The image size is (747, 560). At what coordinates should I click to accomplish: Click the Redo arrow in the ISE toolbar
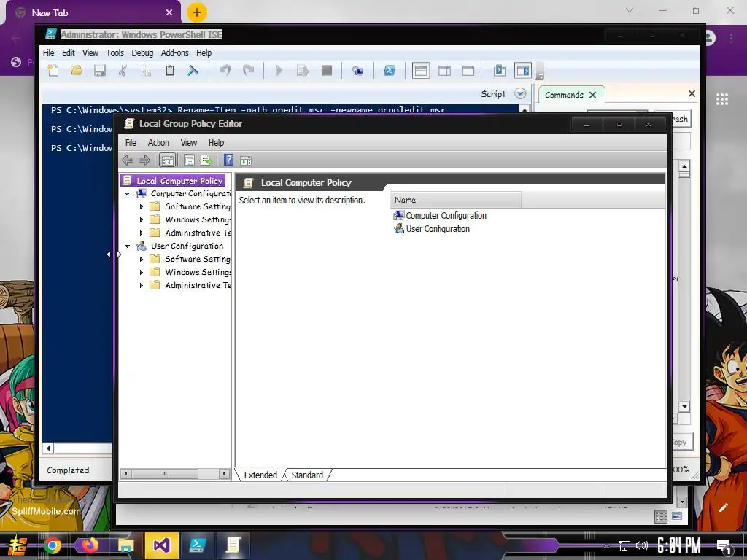click(248, 71)
